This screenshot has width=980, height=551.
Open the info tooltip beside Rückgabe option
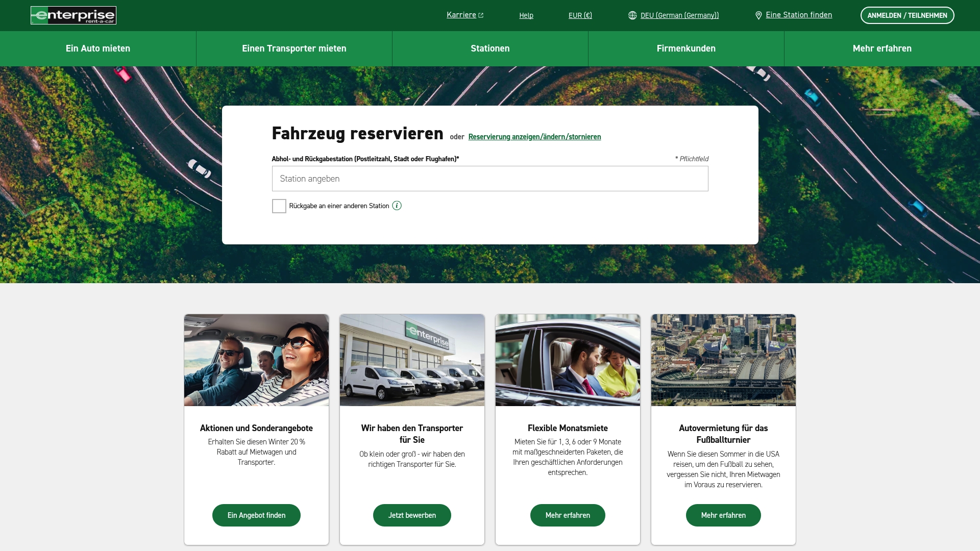pos(397,206)
